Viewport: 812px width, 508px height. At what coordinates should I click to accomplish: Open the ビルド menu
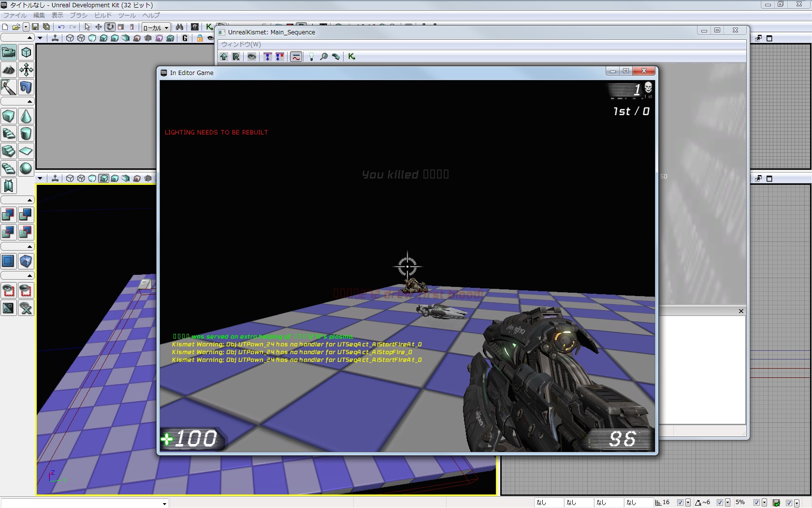(102, 15)
